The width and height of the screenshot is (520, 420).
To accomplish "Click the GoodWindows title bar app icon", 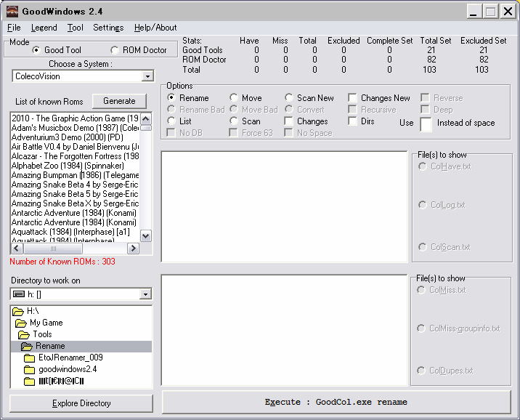I will click(x=11, y=11).
